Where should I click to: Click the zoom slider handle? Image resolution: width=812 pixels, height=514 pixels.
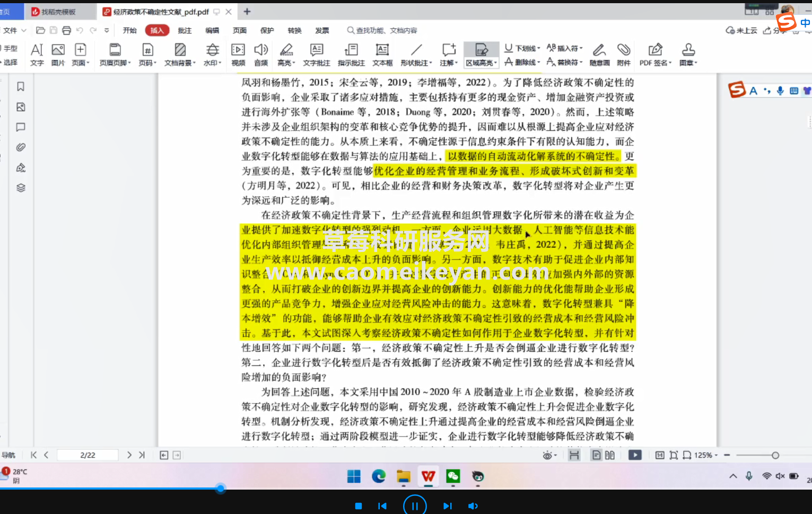click(775, 455)
